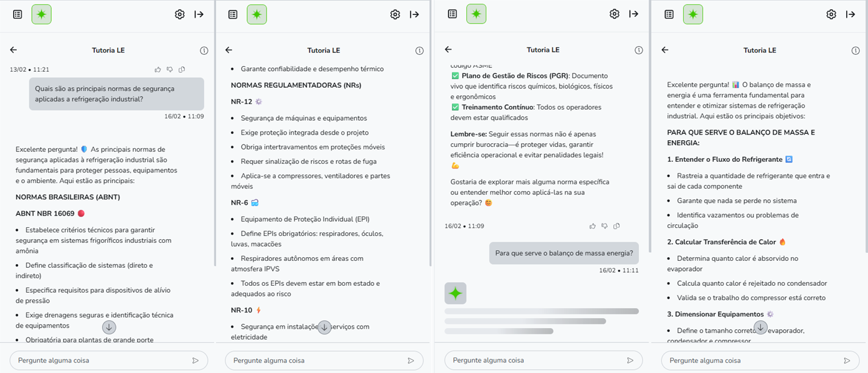Click the scroll-down arrow near the NR-10 section

[324, 327]
